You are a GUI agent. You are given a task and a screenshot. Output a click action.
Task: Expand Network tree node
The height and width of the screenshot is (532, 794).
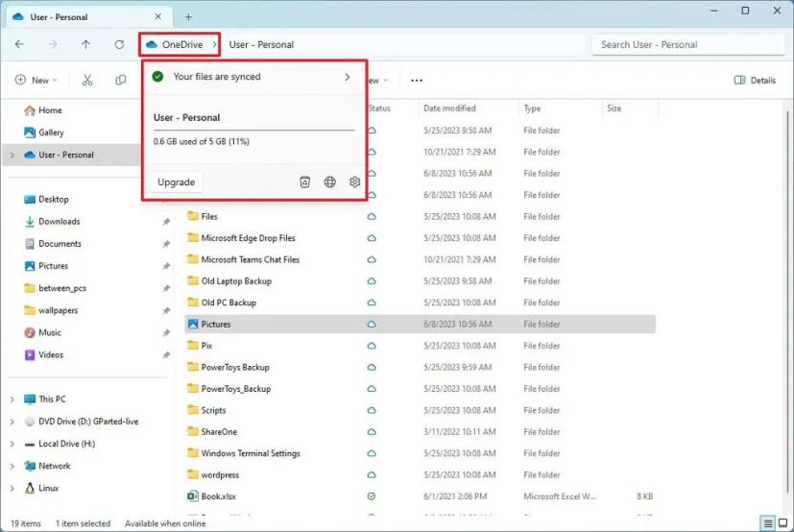[12, 467]
